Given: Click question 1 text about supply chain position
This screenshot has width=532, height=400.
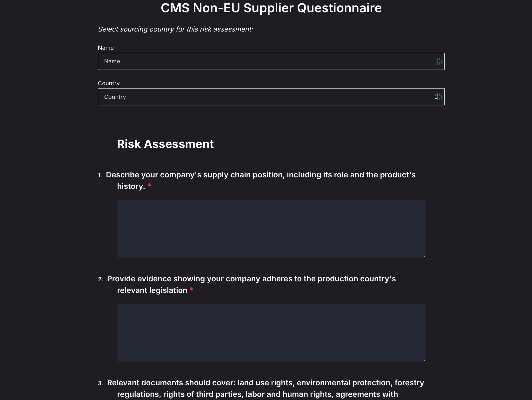Looking at the screenshot, I should (x=261, y=175).
